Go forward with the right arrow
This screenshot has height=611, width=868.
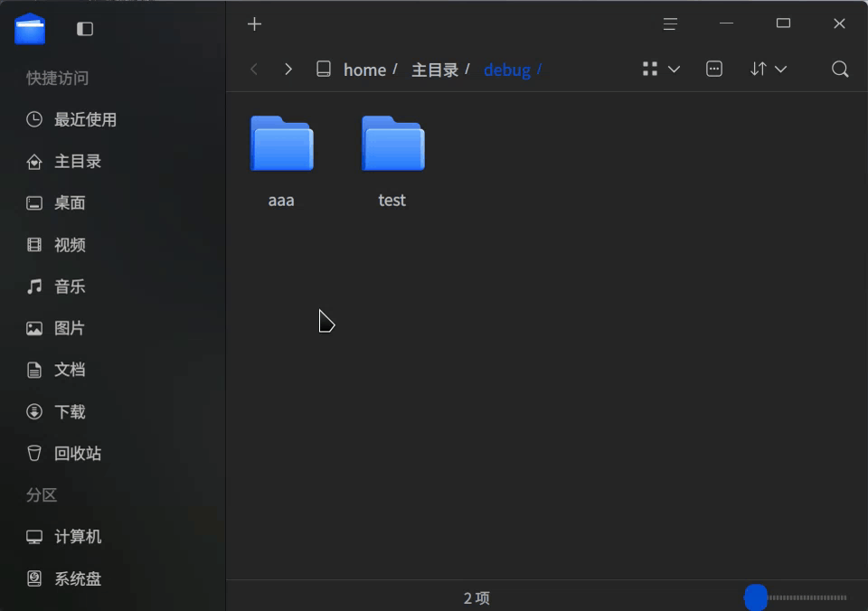[288, 70]
